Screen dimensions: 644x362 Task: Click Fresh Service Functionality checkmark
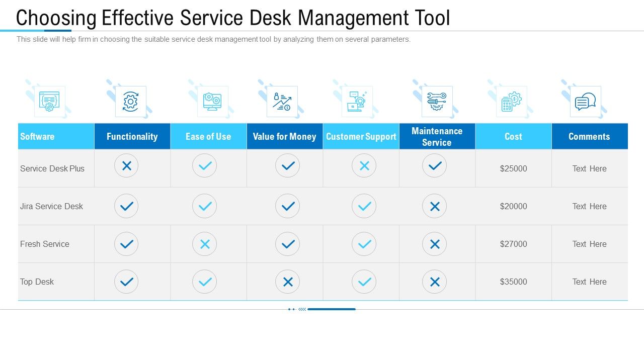pyautogui.click(x=126, y=244)
